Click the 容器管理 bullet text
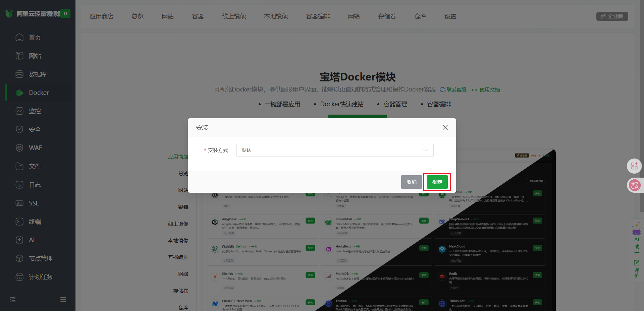 pyautogui.click(x=395, y=104)
